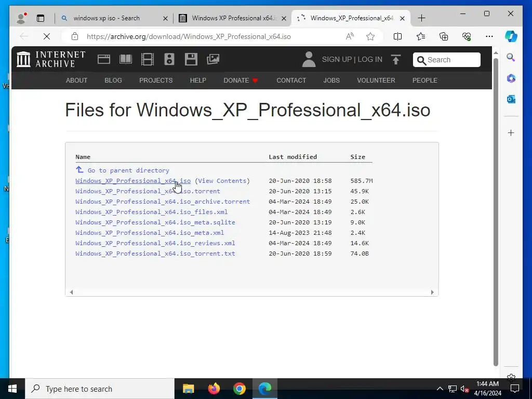Close the 'windows xp iso - Search' tab
The height and width of the screenshot is (399, 532).
tap(165, 18)
